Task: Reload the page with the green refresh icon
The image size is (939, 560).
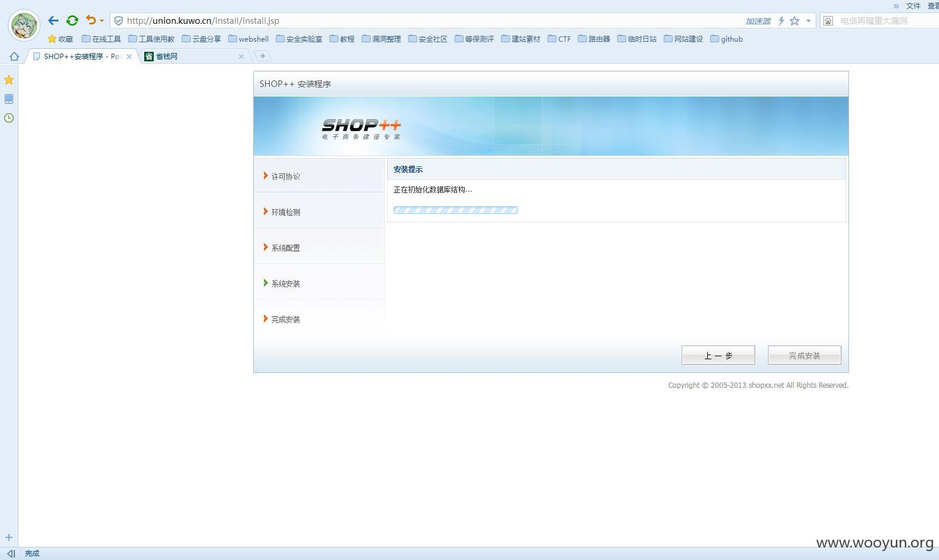Action: (x=72, y=20)
